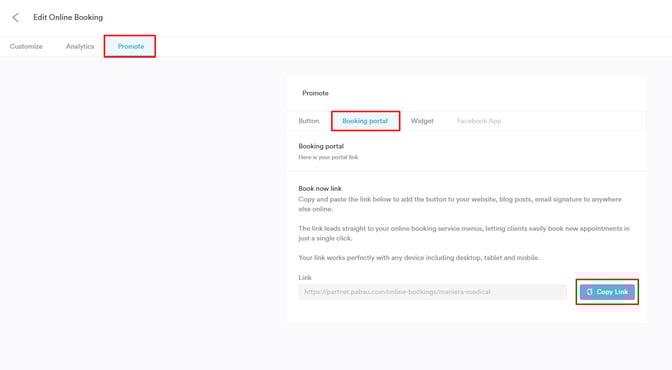Click the Promote panel heading
This screenshot has width=672, height=370.
click(x=315, y=93)
